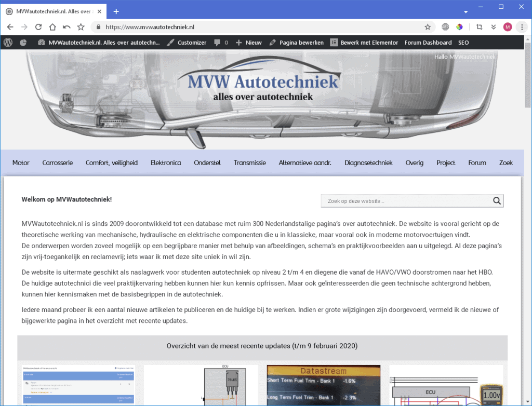Open the tab list dropdown arrow

[466, 12]
